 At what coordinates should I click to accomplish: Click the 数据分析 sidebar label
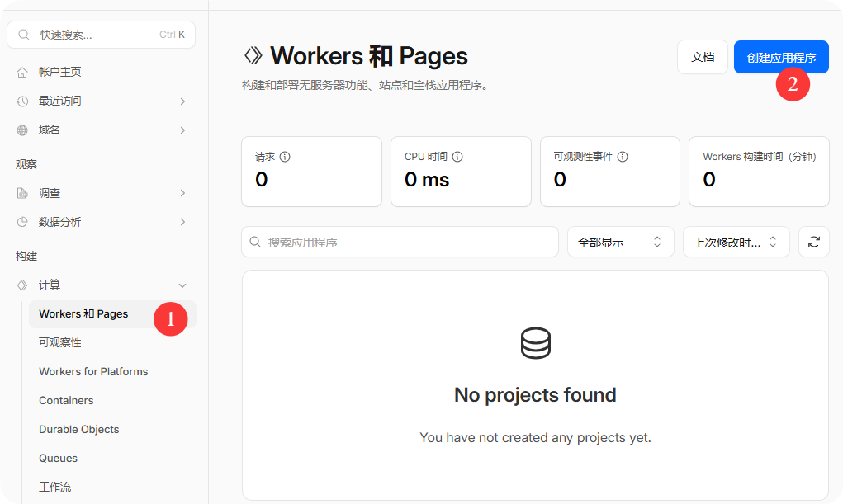[59, 222]
